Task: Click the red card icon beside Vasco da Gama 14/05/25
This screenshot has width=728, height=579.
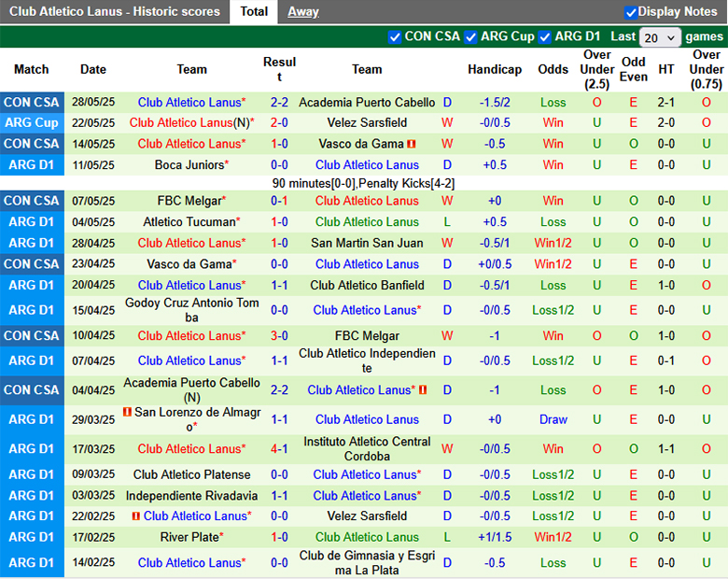Action: tap(412, 144)
